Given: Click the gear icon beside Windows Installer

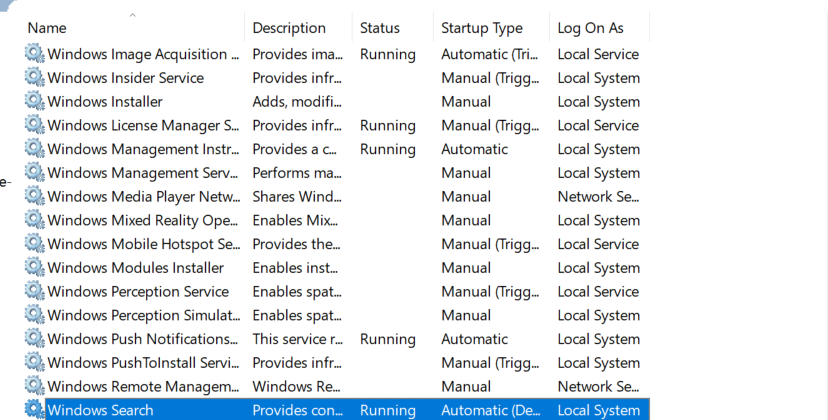Looking at the screenshot, I should (35, 101).
